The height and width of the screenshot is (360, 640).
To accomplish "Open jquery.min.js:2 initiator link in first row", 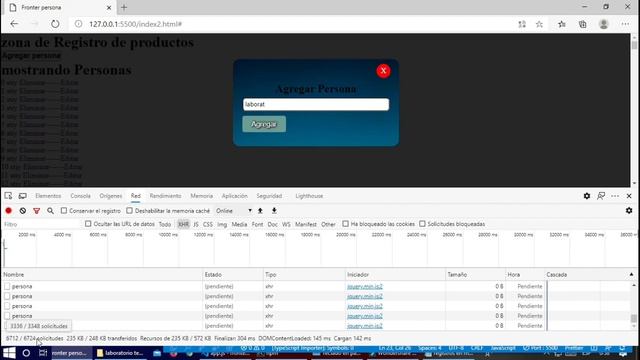I will pos(365,287).
